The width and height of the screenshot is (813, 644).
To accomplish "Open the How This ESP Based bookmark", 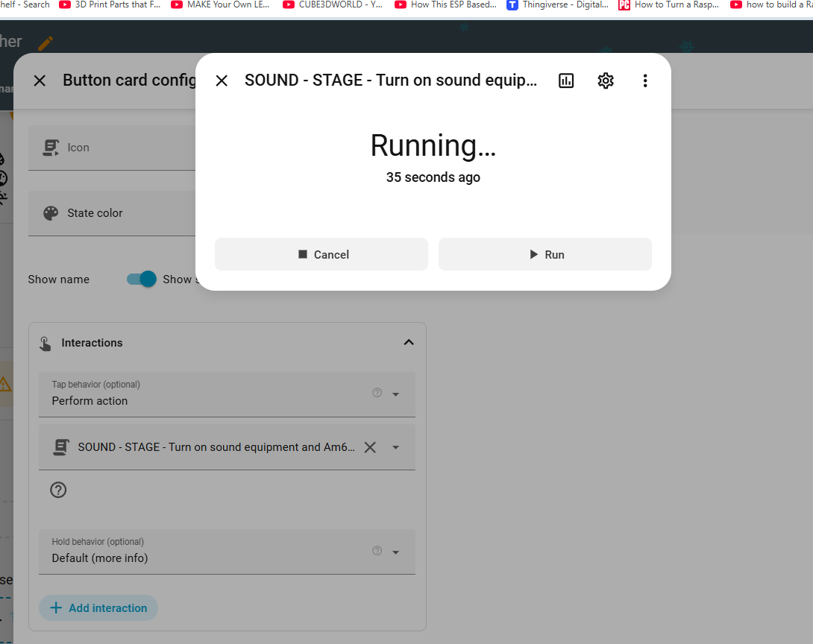I will coord(445,5).
